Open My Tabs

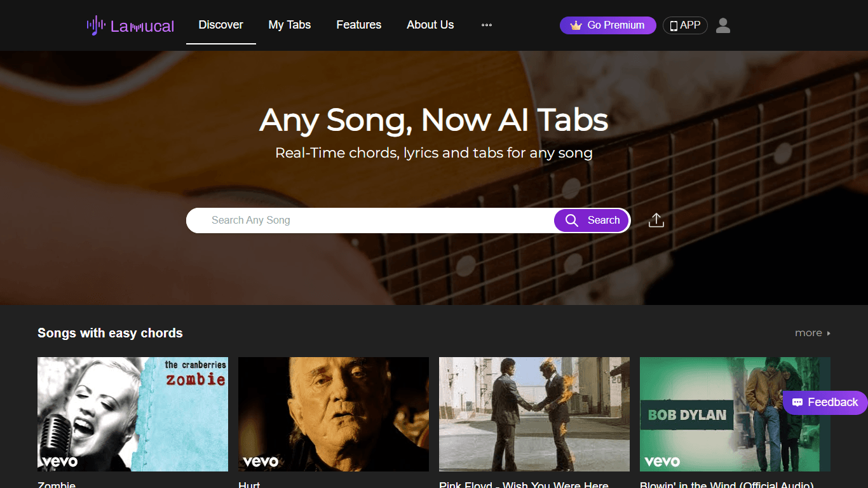(x=290, y=25)
